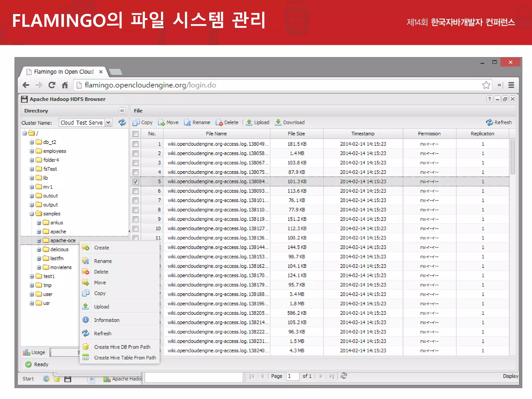This screenshot has width=532, height=399.
Task: Click the Upload toolbar icon
Action: (249, 122)
